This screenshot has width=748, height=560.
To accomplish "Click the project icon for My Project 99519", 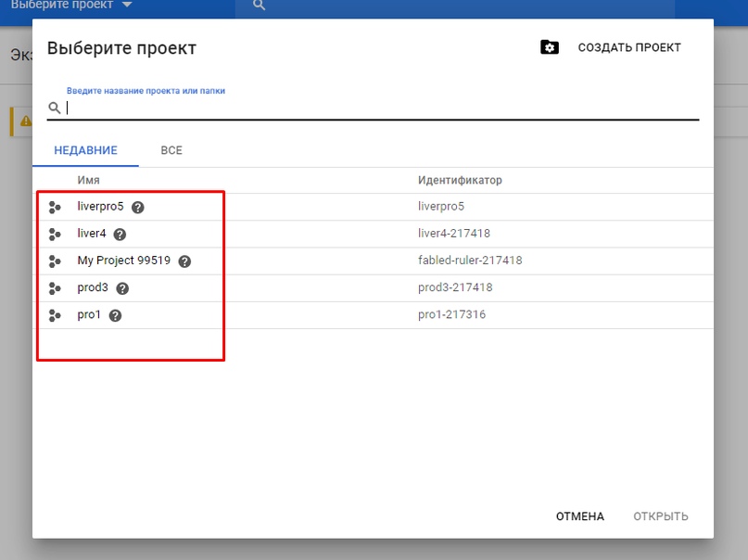I will [55, 261].
